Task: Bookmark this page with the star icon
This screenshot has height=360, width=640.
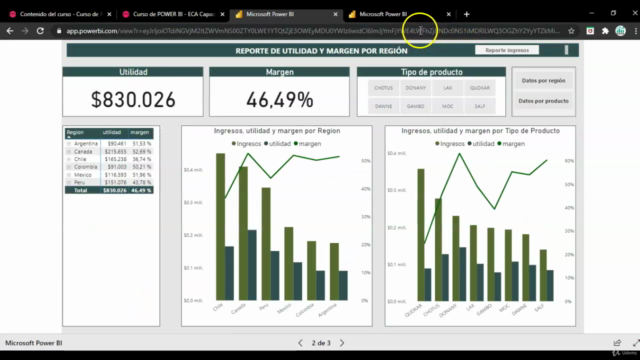Action: [x=571, y=31]
